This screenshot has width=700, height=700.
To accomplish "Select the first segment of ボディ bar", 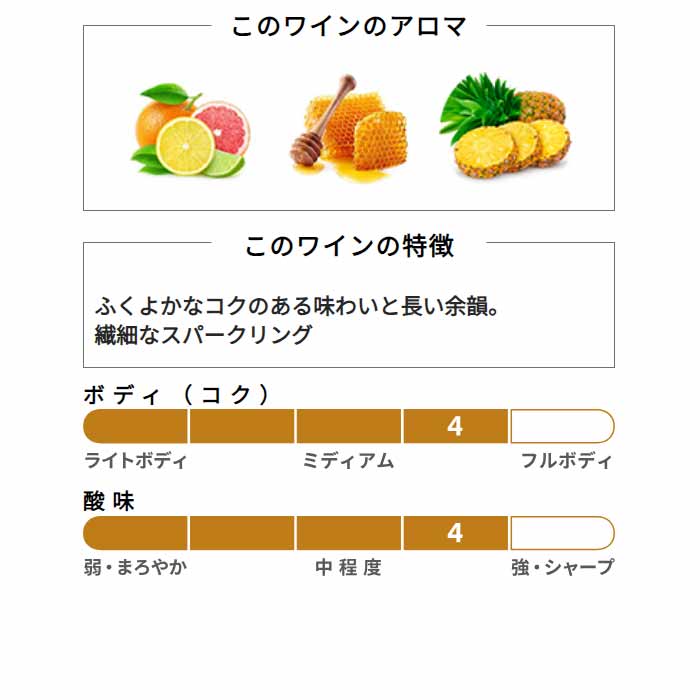I will pyautogui.click(x=135, y=426).
